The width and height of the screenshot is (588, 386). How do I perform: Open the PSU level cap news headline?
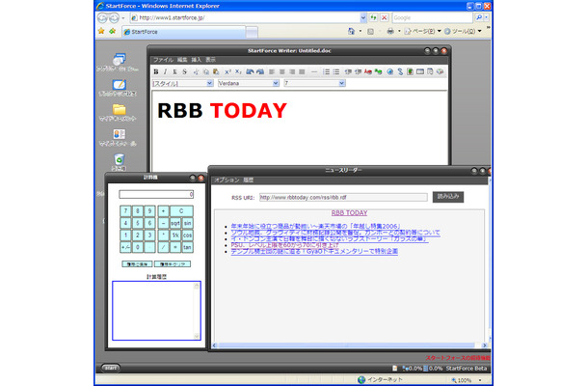[x=284, y=245]
